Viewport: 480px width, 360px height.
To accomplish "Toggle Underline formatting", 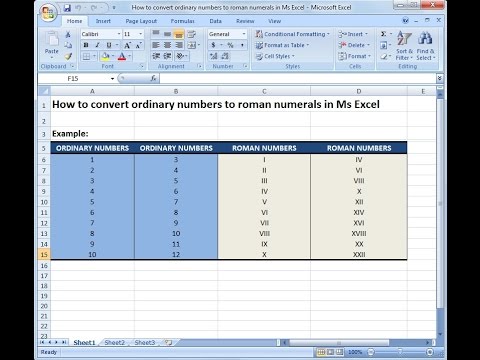I will point(109,45).
